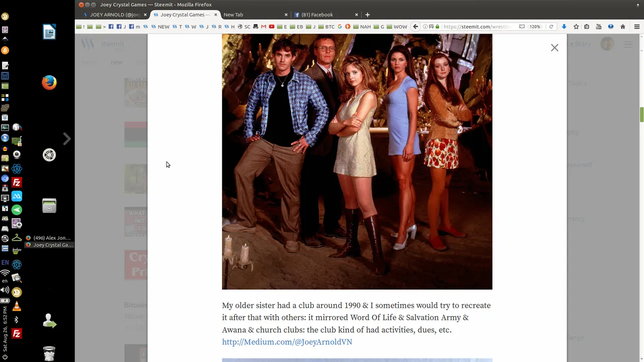Open the battery status indicator
644x362 pixels.
tap(5, 300)
